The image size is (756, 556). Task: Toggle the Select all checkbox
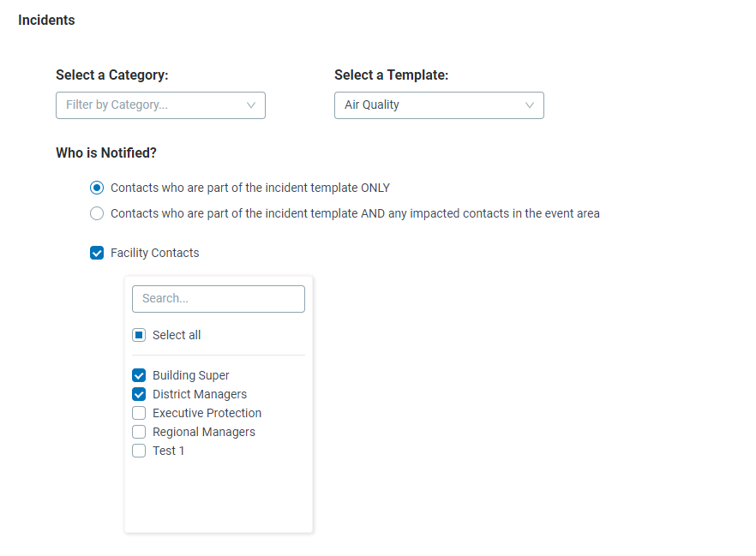point(139,335)
